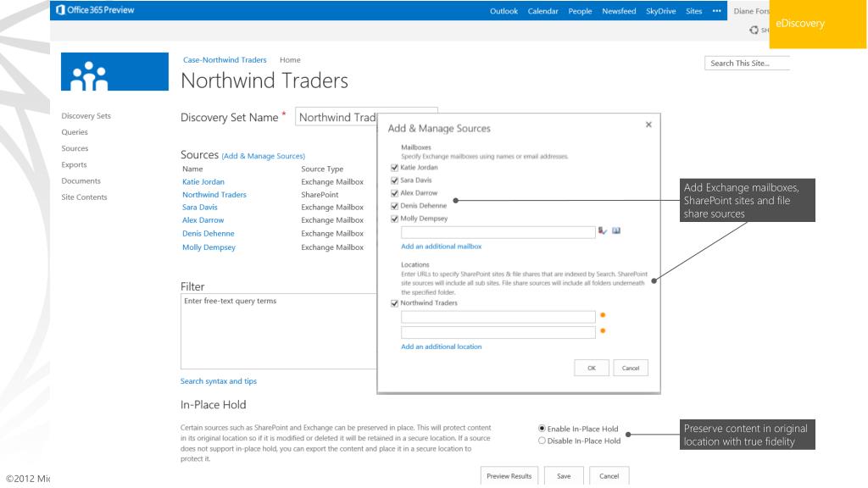Uncheck the Northwind Traders location checkbox
The height and width of the screenshot is (488, 868).
394,303
